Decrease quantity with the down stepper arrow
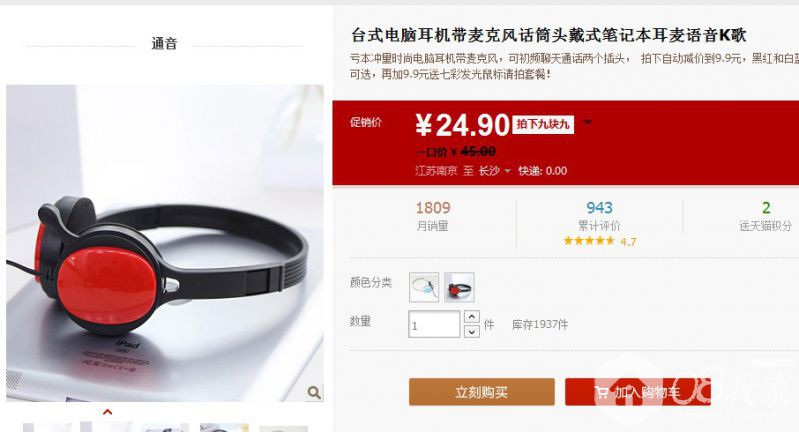 pos(472,332)
